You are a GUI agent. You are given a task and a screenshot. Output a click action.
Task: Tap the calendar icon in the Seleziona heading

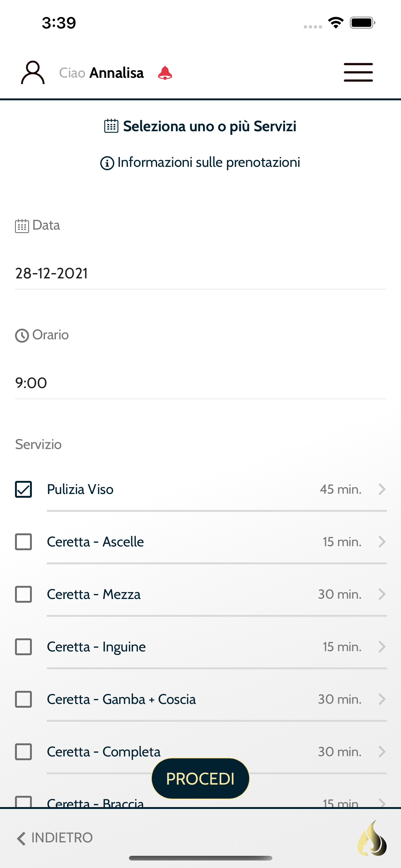click(x=111, y=126)
